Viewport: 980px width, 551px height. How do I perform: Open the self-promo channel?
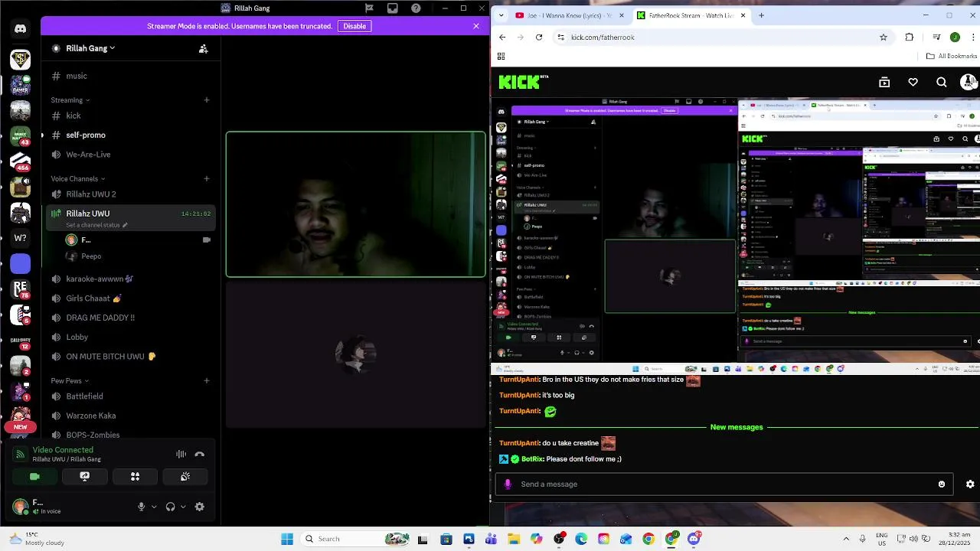(x=131, y=135)
